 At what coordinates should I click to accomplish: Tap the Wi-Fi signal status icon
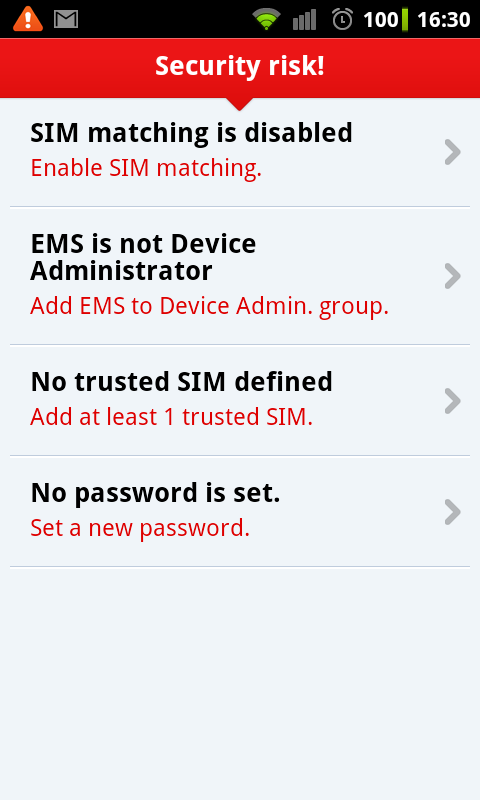point(266,19)
